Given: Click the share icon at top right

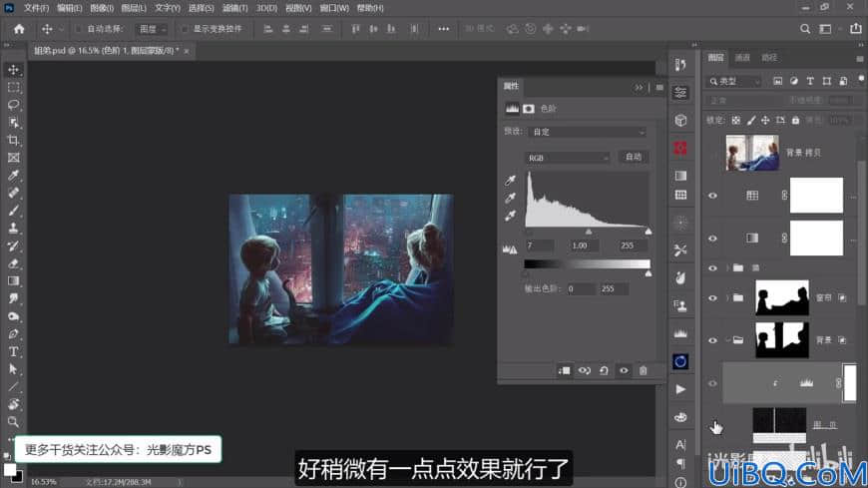Looking at the screenshot, I should click(x=856, y=28).
